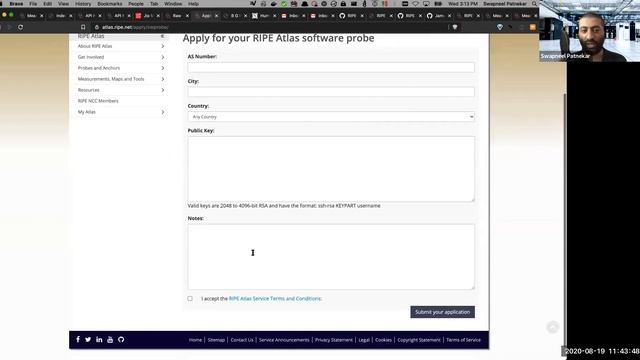Close the 'Appl' browser tab
Image resolution: width=640 pixels, height=360 pixels.
[216, 16]
